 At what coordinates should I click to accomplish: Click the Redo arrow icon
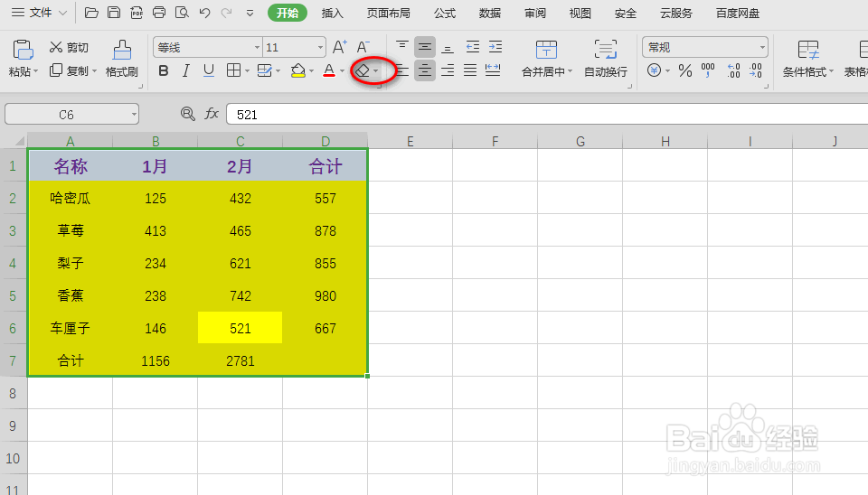226,13
